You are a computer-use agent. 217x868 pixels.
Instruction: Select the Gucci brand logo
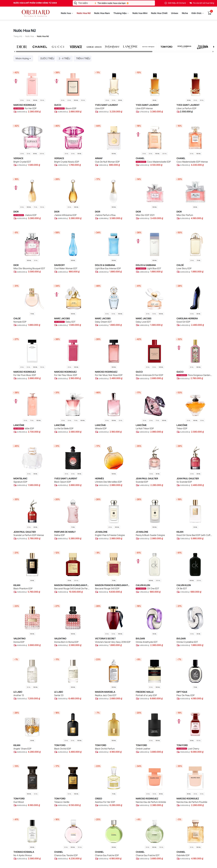(x=58, y=47)
